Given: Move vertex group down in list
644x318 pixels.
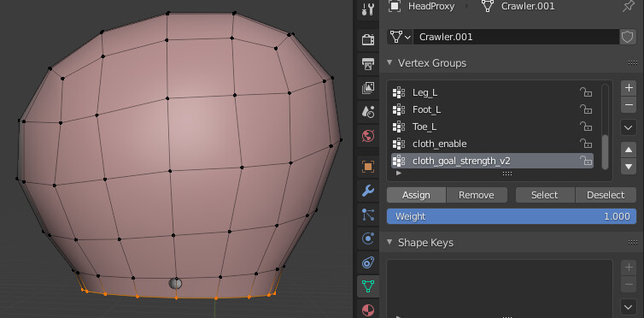Looking at the screenshot, I should pyautogui.click(x=629, y=167).
